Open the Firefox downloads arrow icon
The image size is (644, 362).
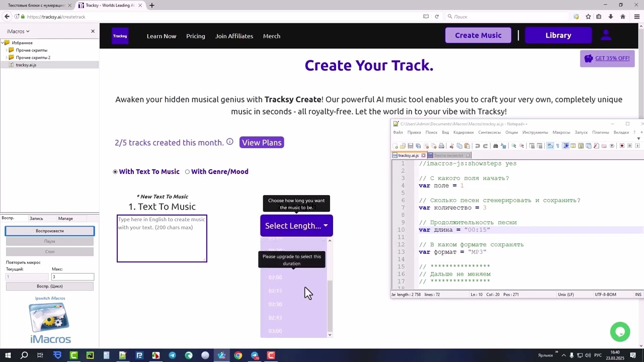(610, 17)
